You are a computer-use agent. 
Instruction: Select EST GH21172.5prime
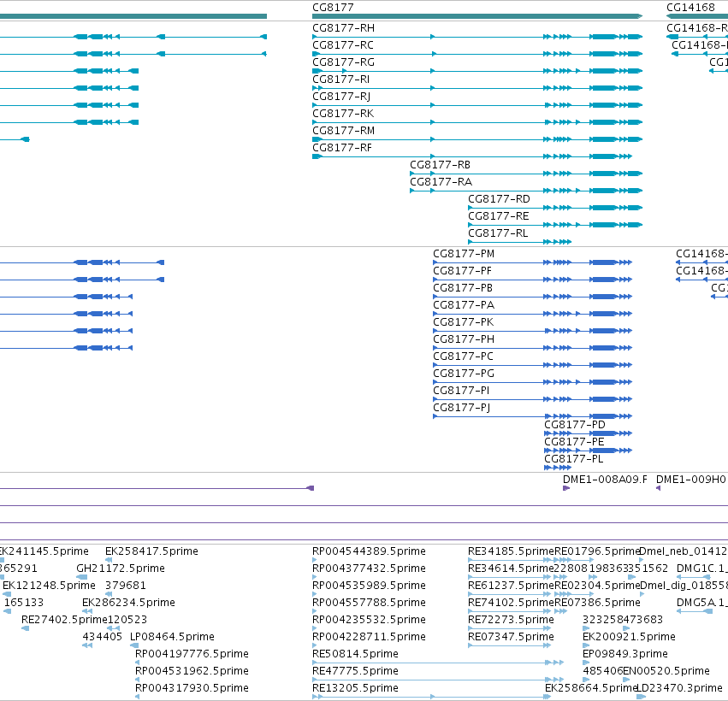coord(121,568)
